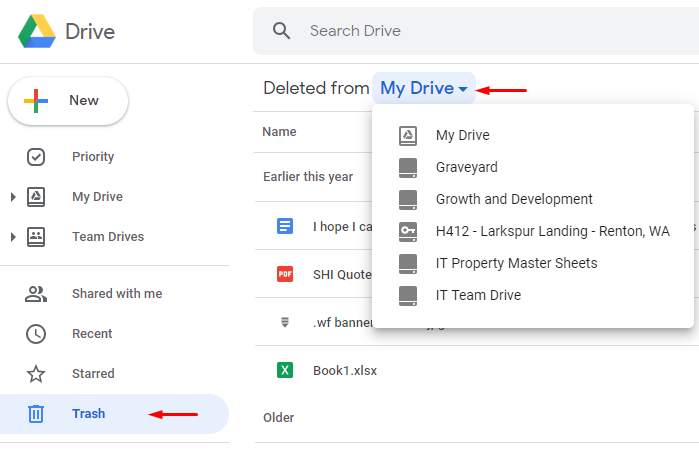Click the Google Drive logo

pyautogui.click(x=37, y=31)
